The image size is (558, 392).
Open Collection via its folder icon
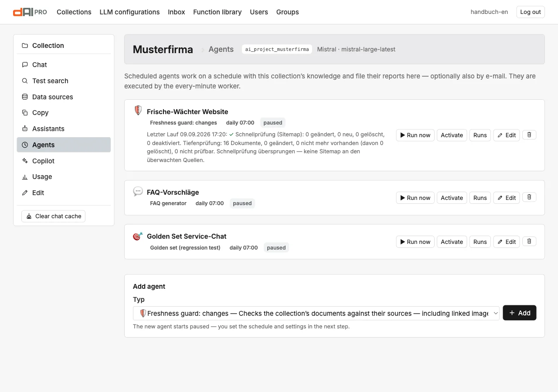[x=25, y=46]
